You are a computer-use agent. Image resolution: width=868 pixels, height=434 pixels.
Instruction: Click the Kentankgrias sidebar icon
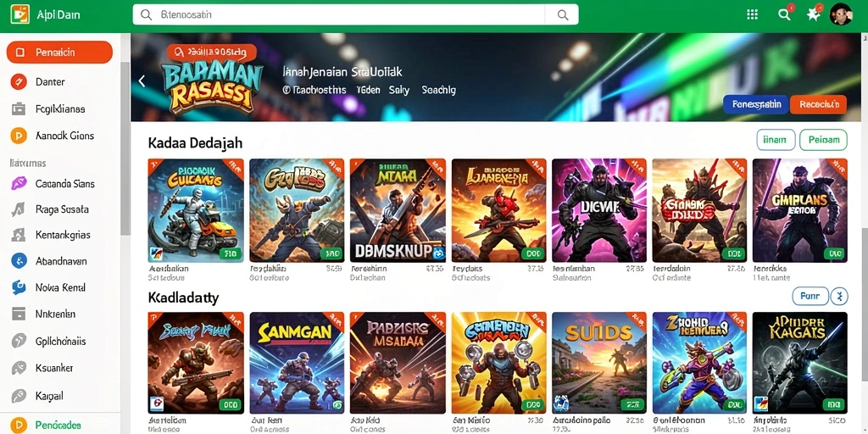coord(19,236)
